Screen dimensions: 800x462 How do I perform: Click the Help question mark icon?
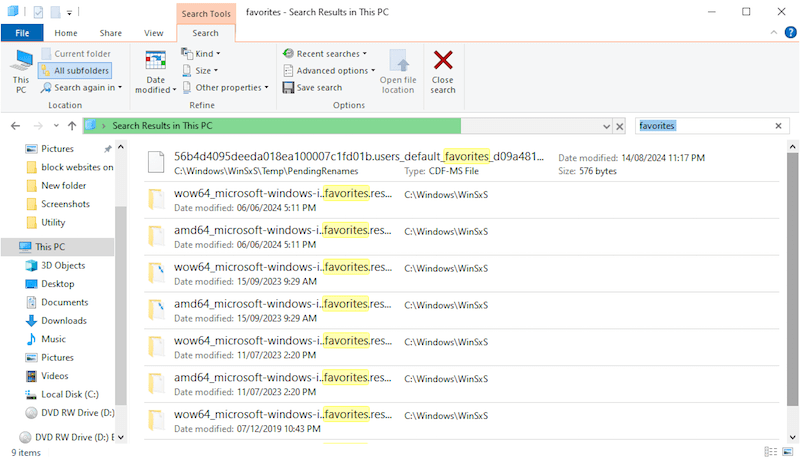pyautogui.click(x=790, y=33)
